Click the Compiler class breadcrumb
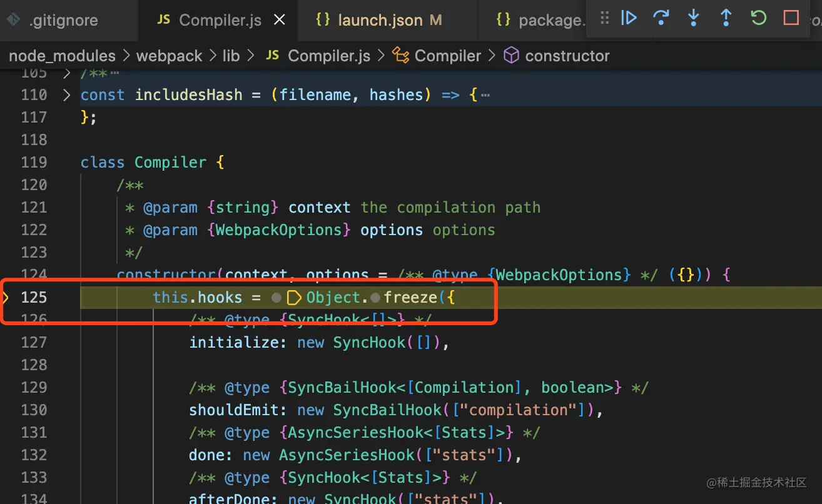The height and width of the screenshot is (504, 822). [x=448, y=56]
